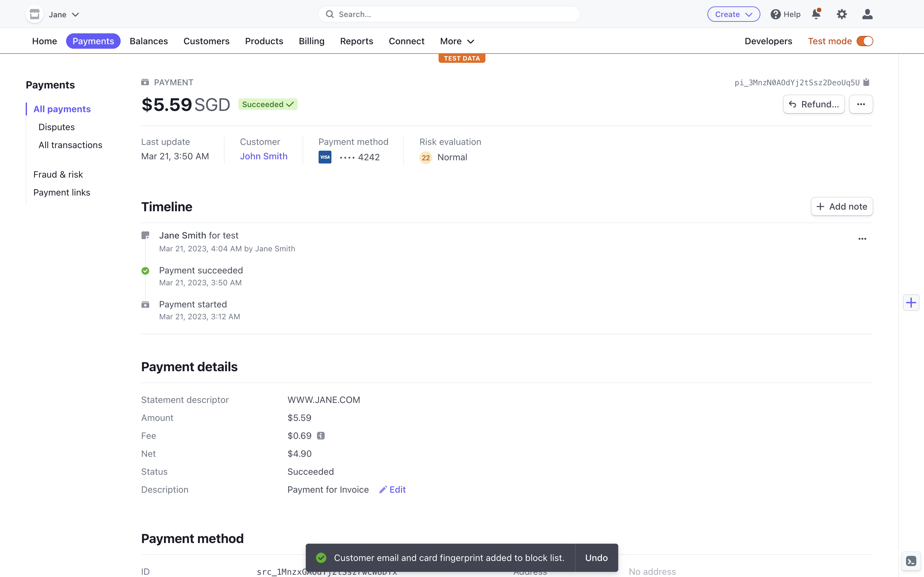
Task: Copy the payment ID with clipboard icon
Action: [866, 82]
